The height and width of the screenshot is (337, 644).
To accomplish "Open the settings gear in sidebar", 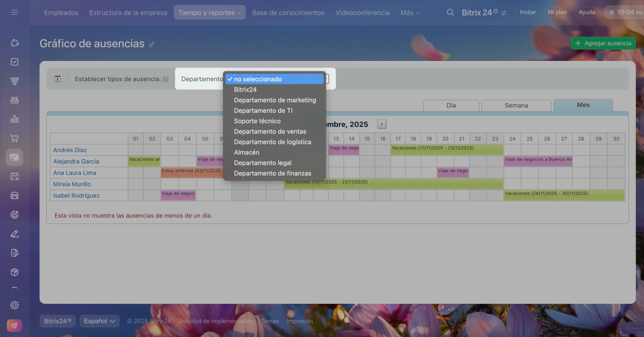I will coord(15,305).
